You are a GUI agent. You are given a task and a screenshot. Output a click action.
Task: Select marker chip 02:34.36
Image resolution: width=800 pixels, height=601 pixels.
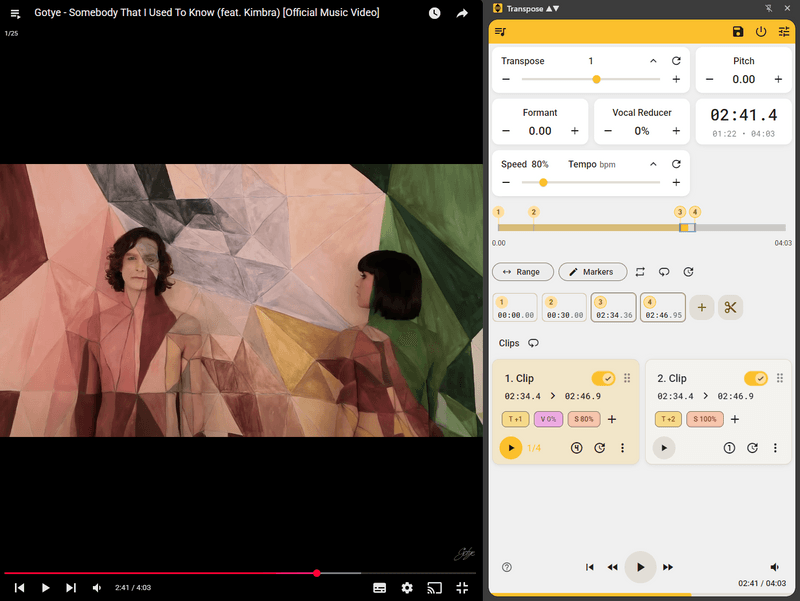point(614,308)
